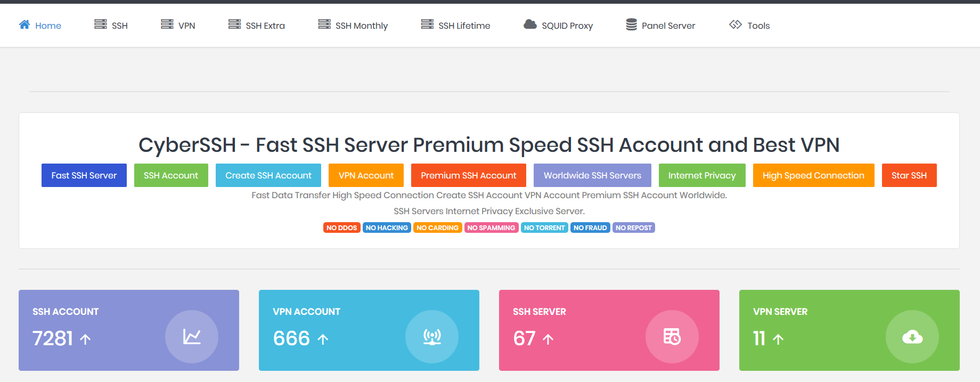
Task: Click the VPN Server count value 11
Action: tap(759, 338)
